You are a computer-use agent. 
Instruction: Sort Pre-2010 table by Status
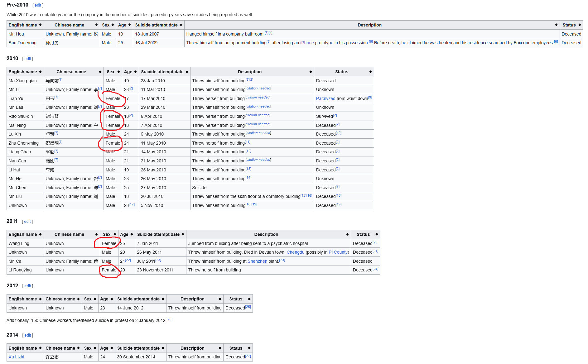point(571,25)
